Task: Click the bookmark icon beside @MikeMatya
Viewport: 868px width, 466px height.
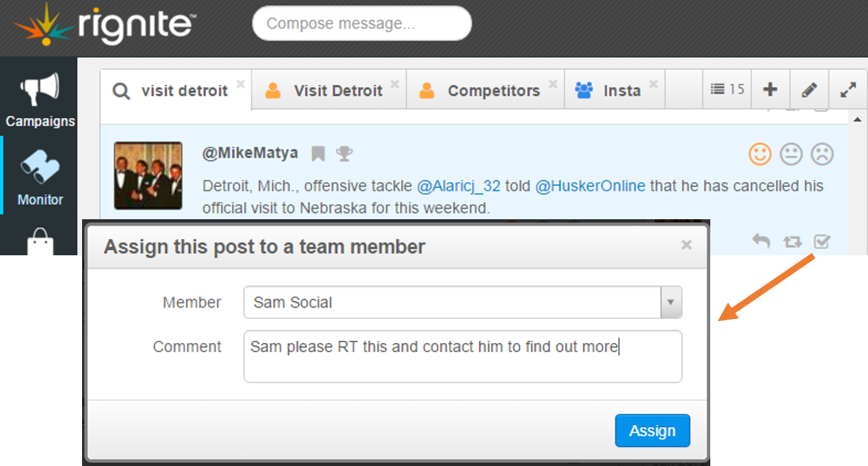Action: [318, 153]
